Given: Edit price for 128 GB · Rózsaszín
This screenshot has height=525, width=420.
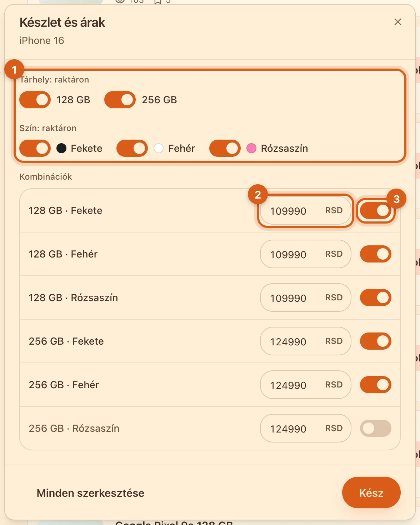Looking at the screenshot, I should [x=306, y=297].
